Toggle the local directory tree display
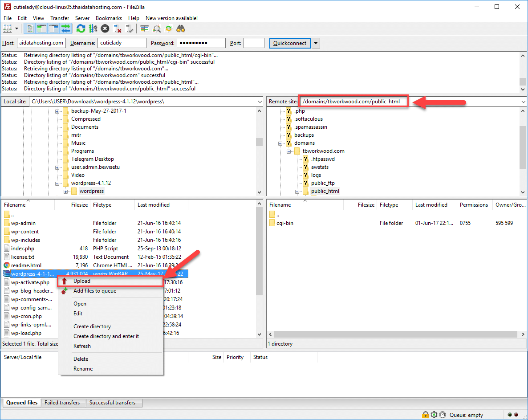The width and height of the screenshot is (528, 420). point(42,29)
